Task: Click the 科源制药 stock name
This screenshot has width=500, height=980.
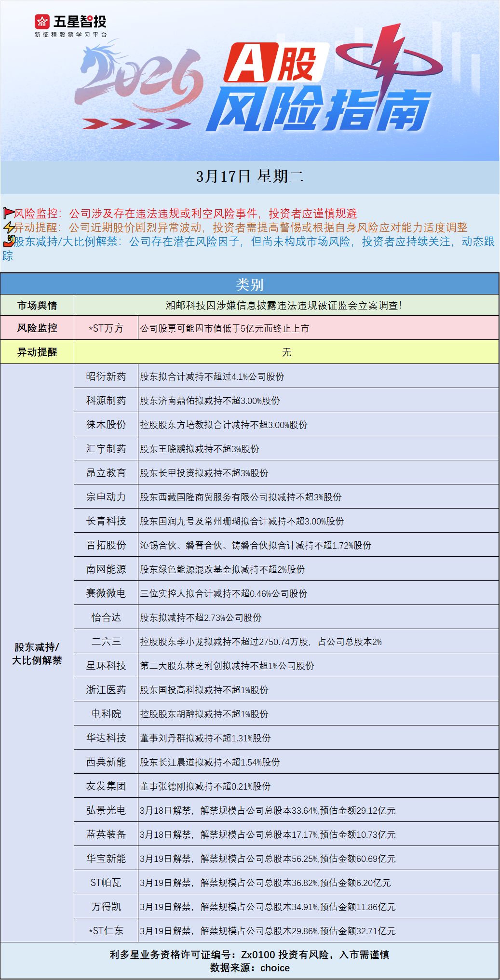Action: point(106,401)
